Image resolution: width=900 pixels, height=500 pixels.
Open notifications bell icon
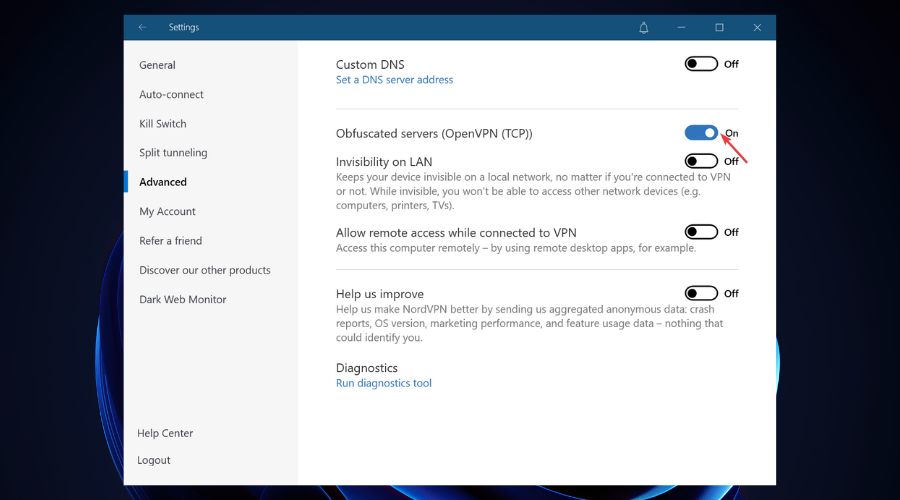click(x=643, y=28)
